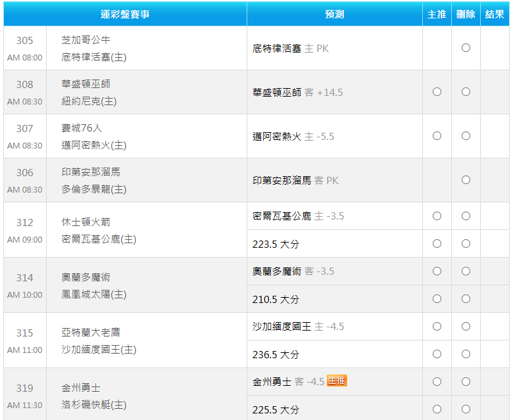Mark 密爾瓦基公鹿 -3.5 as main pick
The height and width of the screenshot is (420, 511).
pos(437,216)
